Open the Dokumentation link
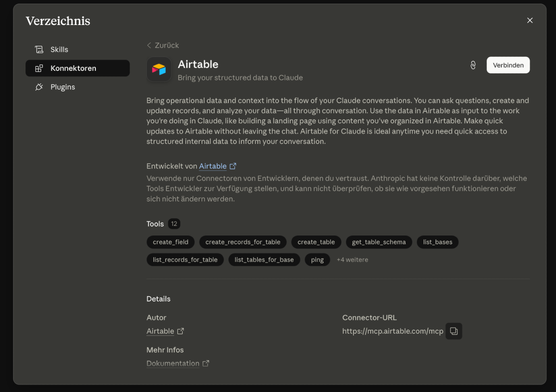The image size is (556, 392). click(x=173, y=364)
